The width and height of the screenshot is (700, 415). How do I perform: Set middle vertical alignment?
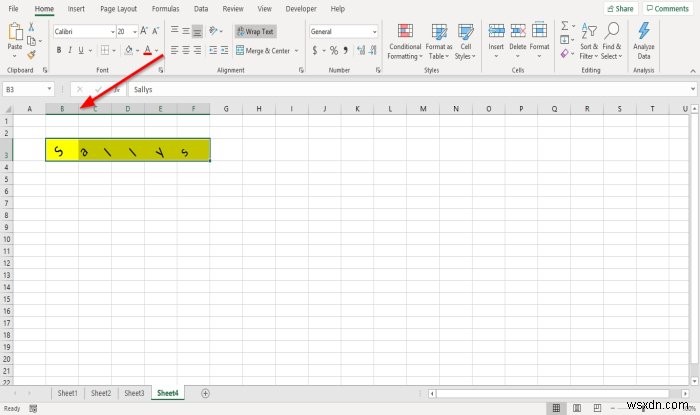tap(186, 31)
